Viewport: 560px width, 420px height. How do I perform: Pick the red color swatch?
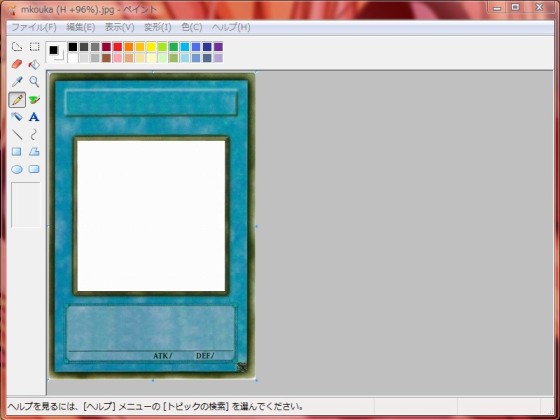pyautogui.click(x=118, y=47)
